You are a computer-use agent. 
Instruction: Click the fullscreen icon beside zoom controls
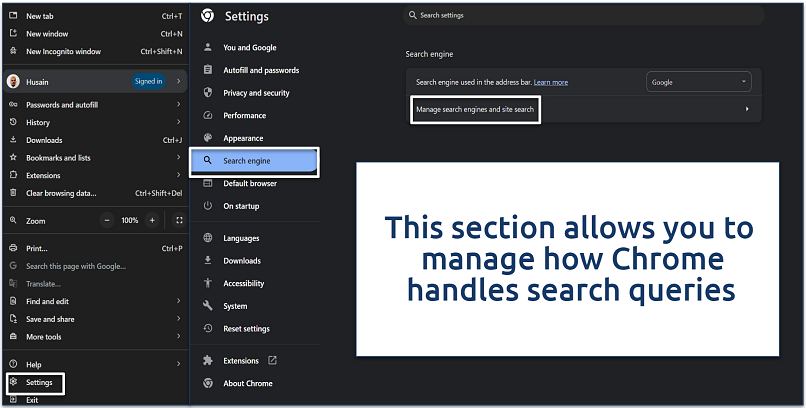179,220
